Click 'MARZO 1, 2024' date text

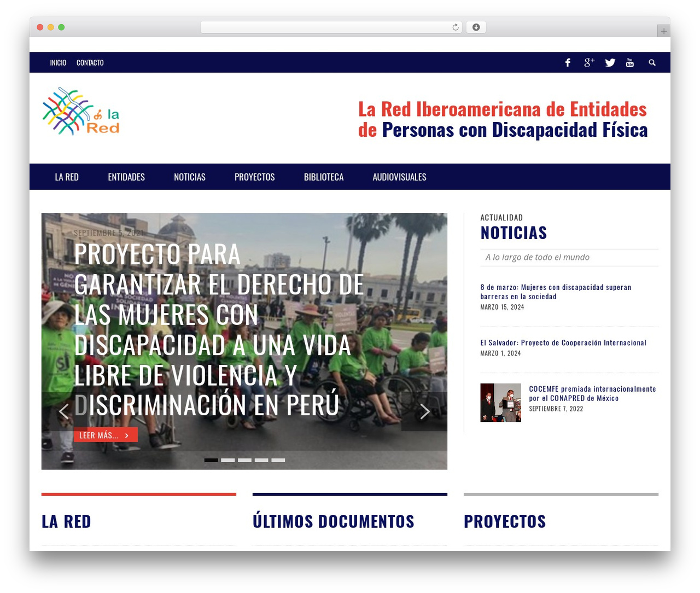pyautogui.click(x=500, y=353)
